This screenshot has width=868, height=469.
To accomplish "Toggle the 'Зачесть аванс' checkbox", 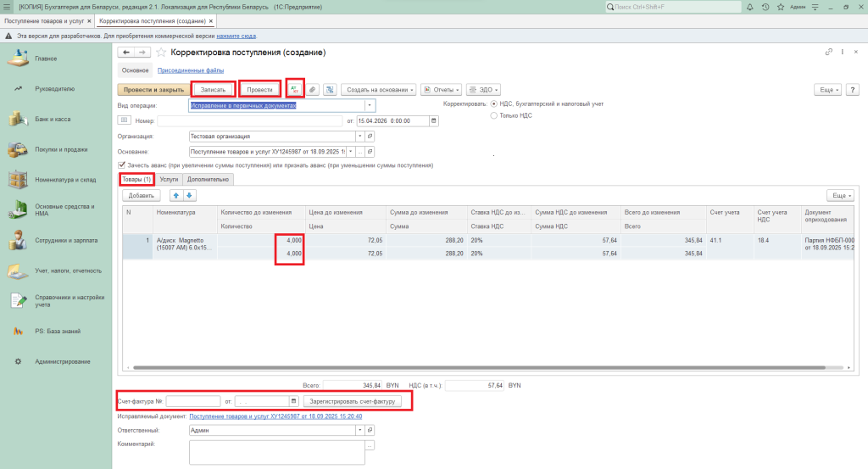I will pos(122,165).
